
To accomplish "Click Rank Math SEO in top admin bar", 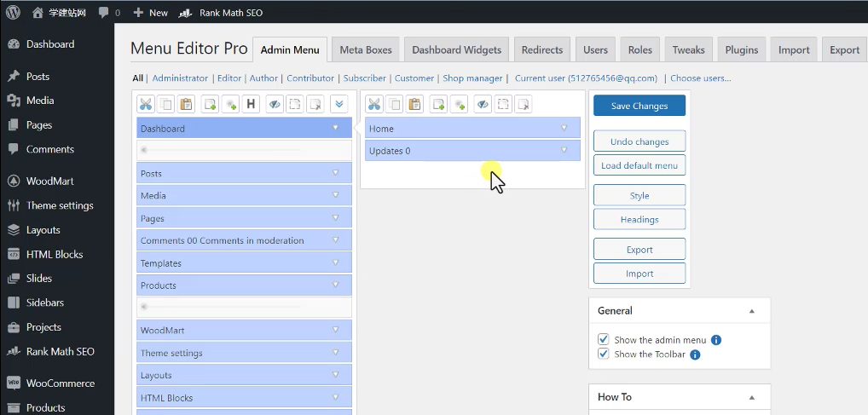I will pos(220,12).
